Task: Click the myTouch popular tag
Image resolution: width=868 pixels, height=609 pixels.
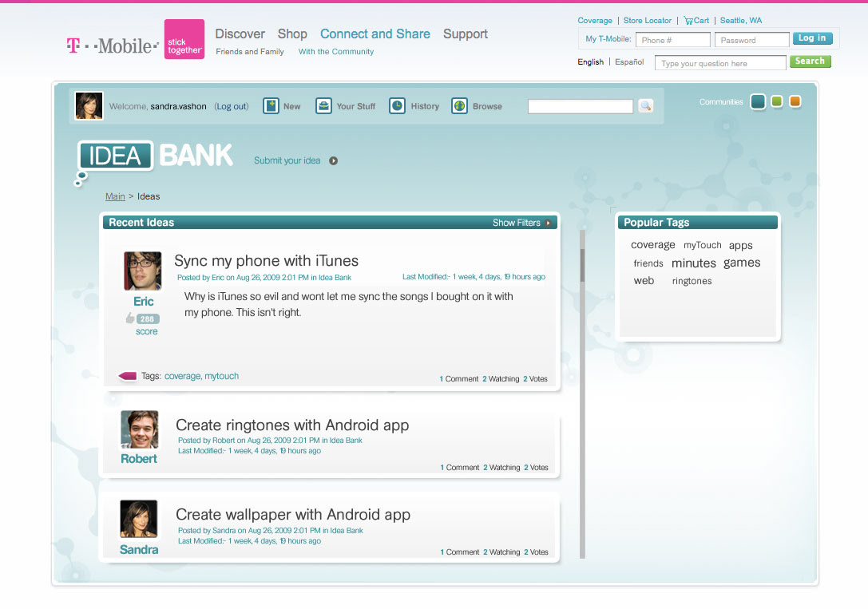Action: 703,245
